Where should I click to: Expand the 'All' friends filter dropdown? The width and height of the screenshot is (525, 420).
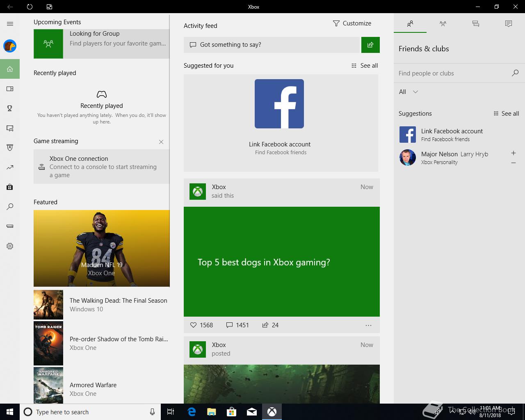click(x=409, y=92)
